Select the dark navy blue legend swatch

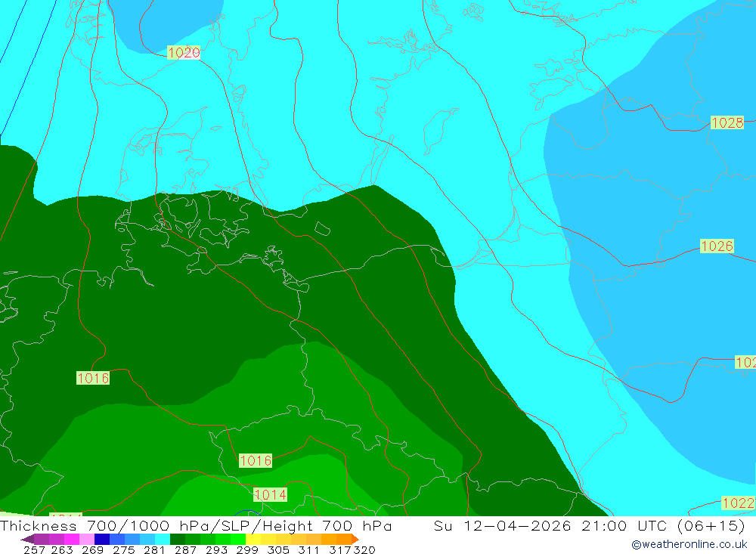coord(102,539)
